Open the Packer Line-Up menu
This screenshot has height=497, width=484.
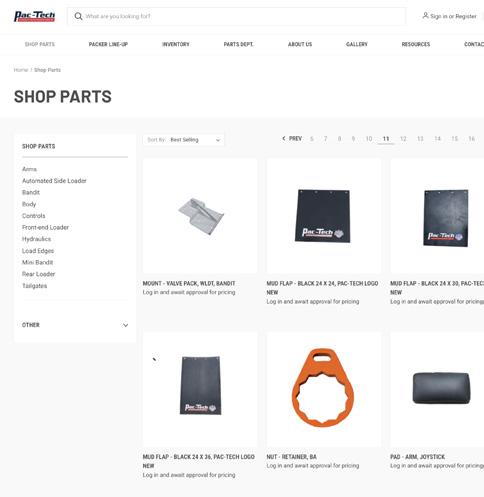click(x=108, y=44)
